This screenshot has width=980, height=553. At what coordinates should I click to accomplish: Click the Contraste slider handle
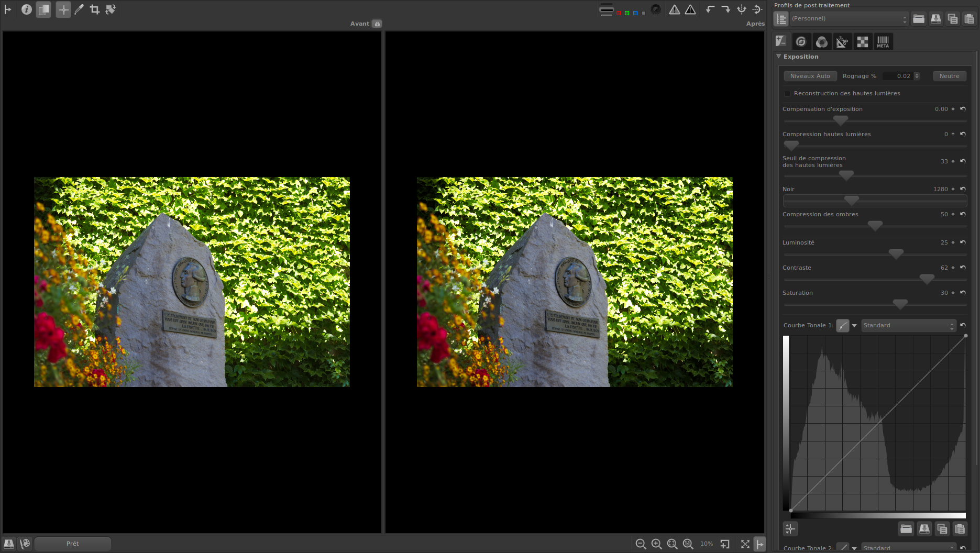(927, 279)
